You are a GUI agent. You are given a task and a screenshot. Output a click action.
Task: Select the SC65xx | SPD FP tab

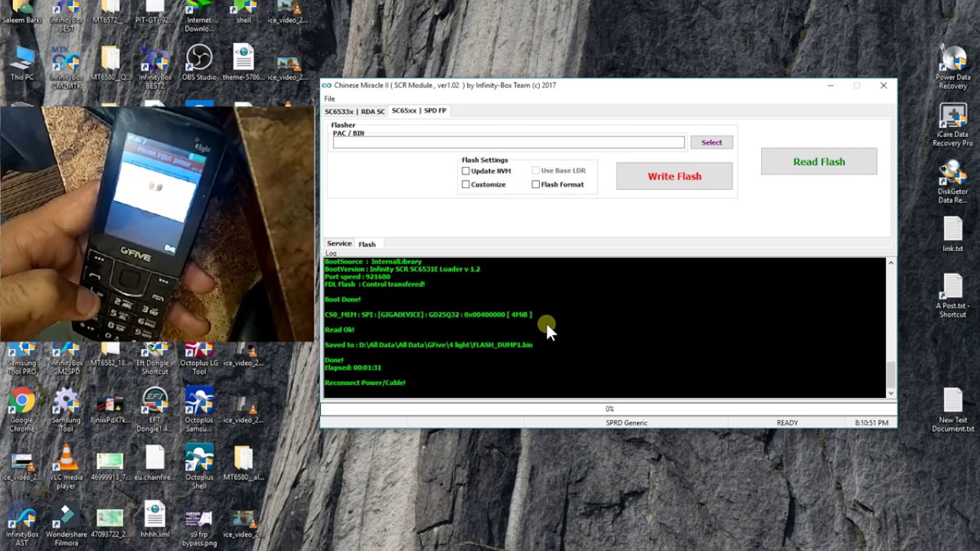[x=419, y=111]
